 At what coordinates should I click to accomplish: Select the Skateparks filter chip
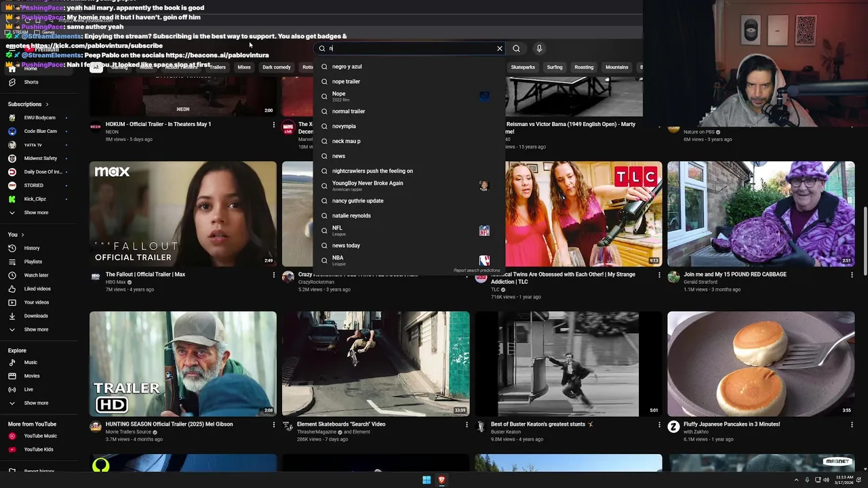pyautogui.click(x=523, y=67)
